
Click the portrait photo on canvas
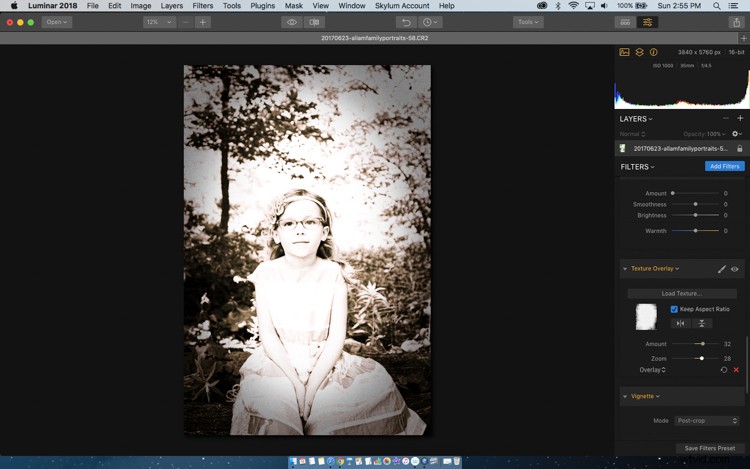(x=307, y=250)
